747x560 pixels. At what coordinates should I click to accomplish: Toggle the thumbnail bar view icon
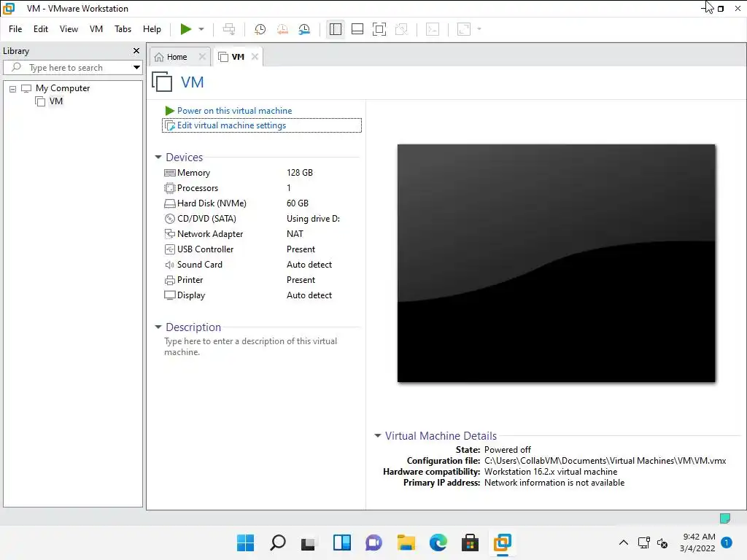pyautogui.click(x=357, y=29)
